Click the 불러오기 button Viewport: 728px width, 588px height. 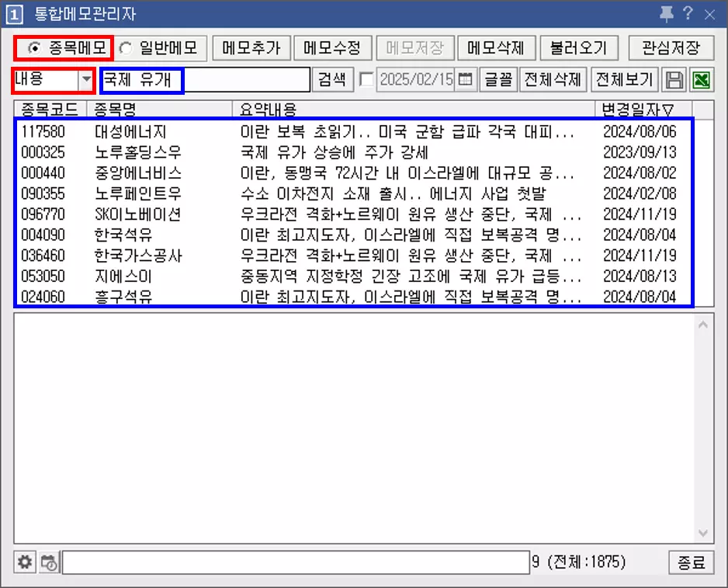click(x=579, y=48)
